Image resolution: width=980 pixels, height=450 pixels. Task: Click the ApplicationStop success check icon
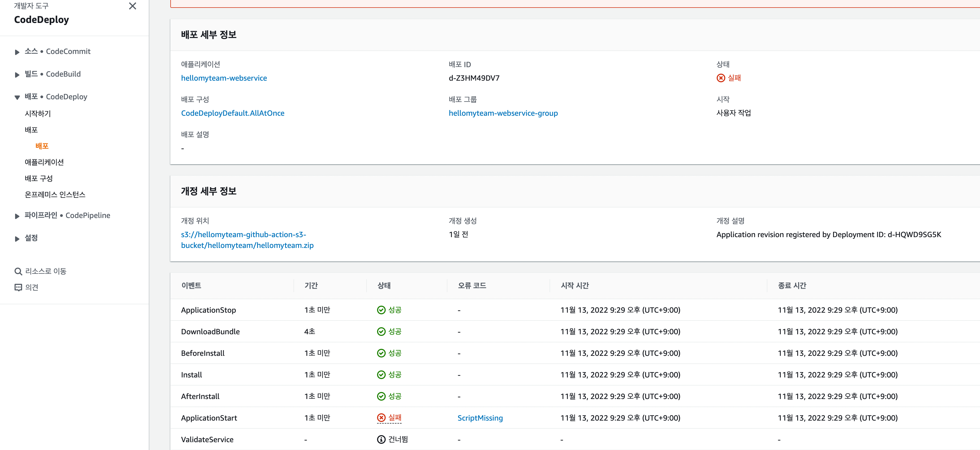(x=381, y=310)
